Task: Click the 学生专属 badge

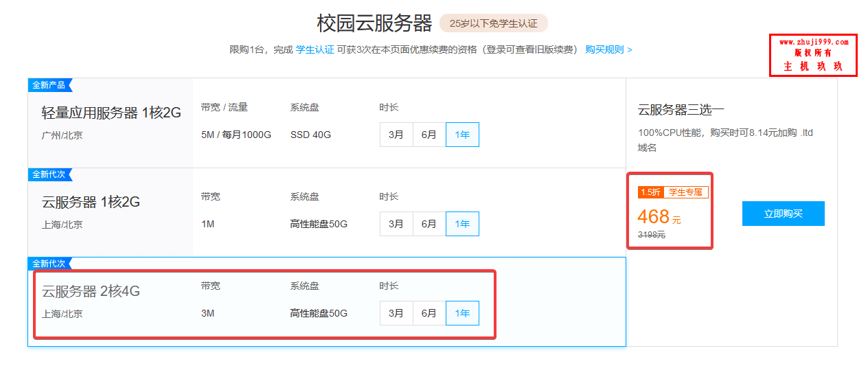Action: point(685,192)
